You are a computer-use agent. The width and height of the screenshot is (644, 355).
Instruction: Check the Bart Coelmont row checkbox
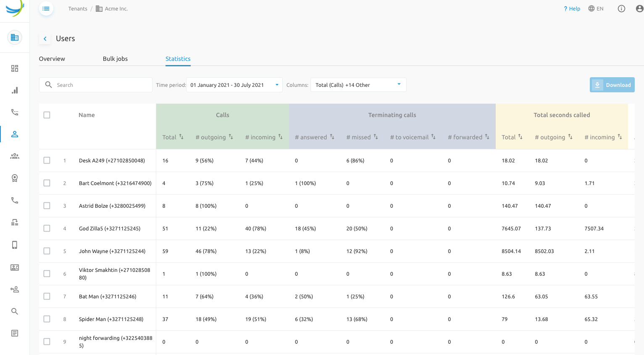pyautogui.click(x=47, y=183)
